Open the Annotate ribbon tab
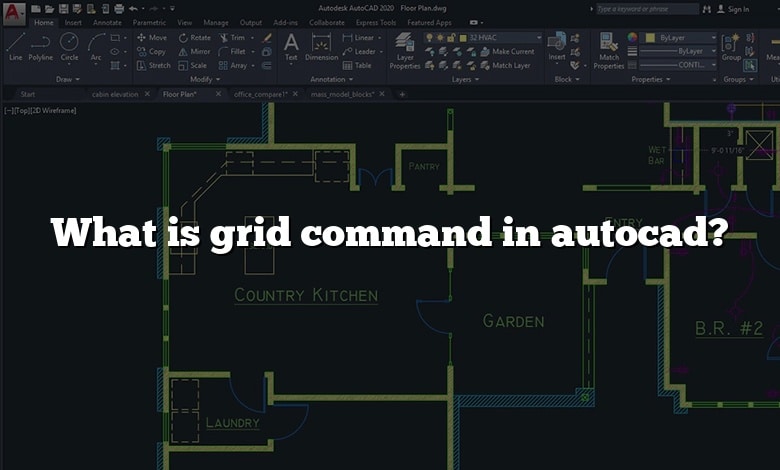780x470 pixels. [x=107, y=22]
